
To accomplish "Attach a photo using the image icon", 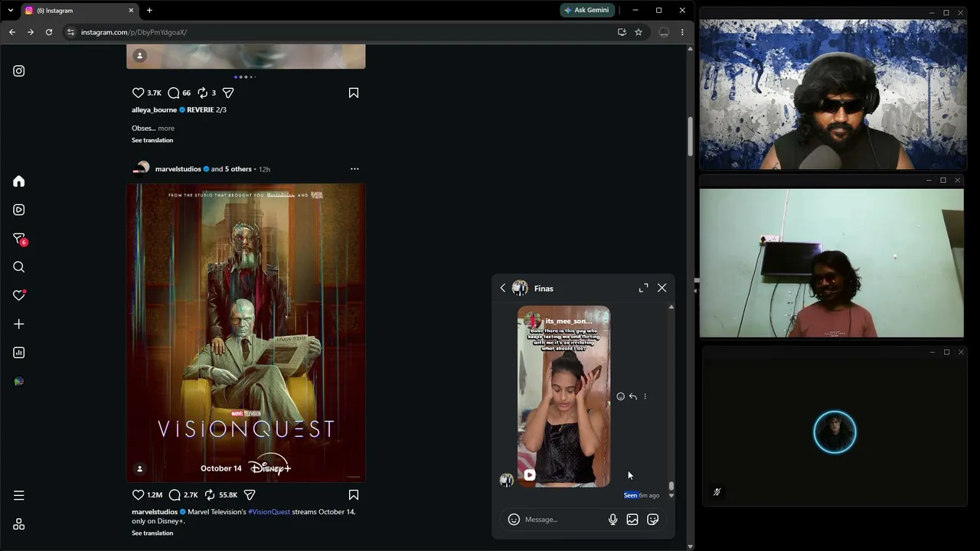I will (x=632, y=520).
